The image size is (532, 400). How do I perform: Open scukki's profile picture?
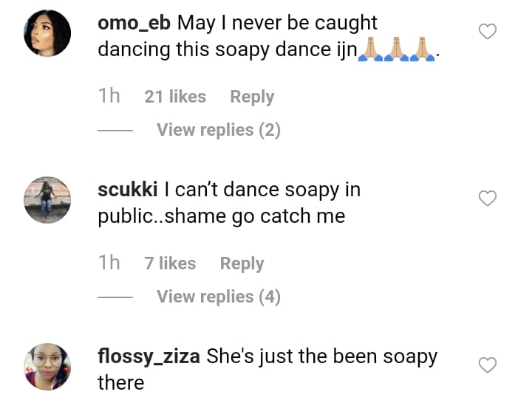pos(47,199)
